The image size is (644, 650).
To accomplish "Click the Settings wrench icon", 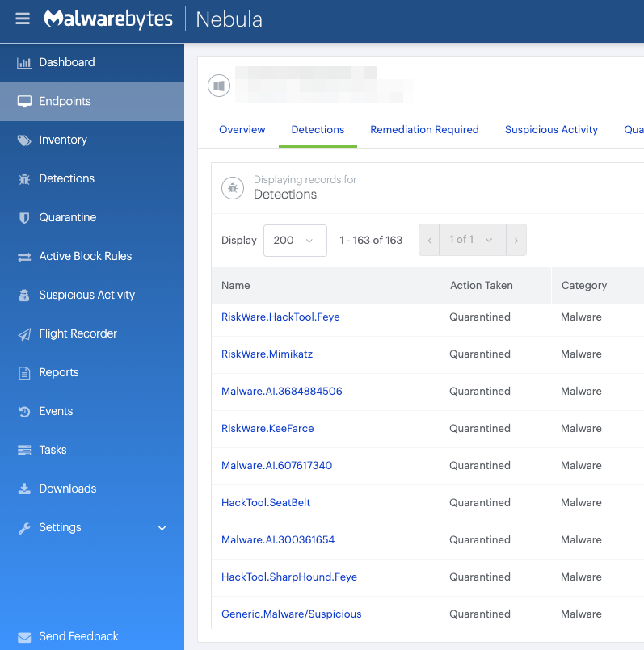I will 24,528.
